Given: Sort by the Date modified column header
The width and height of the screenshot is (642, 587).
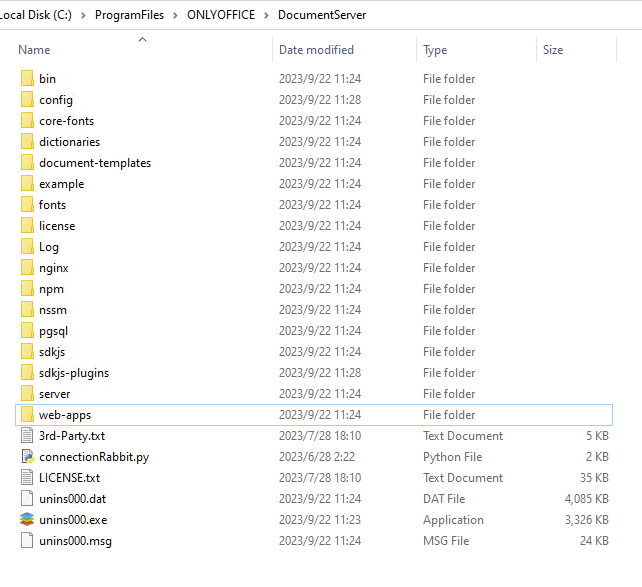Looking at the screenshot, I should click(316, 50).
